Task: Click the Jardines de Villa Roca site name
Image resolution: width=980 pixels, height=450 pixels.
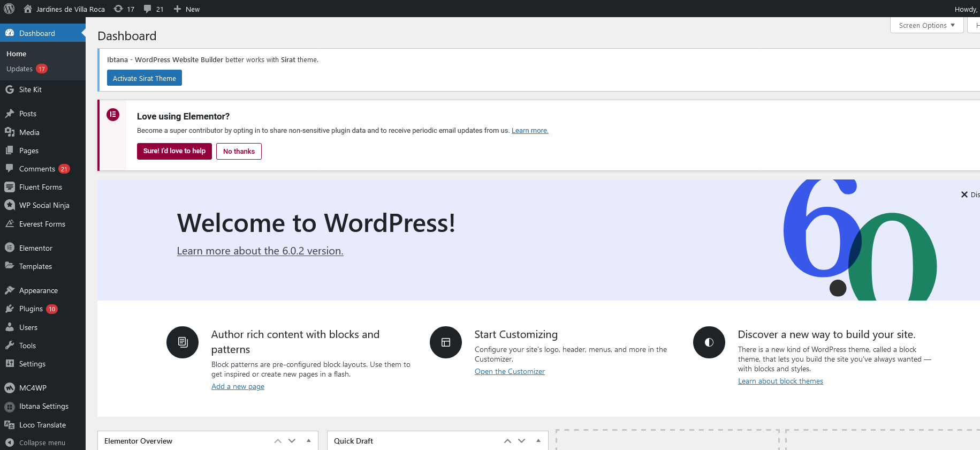Action: pos(71,9)
